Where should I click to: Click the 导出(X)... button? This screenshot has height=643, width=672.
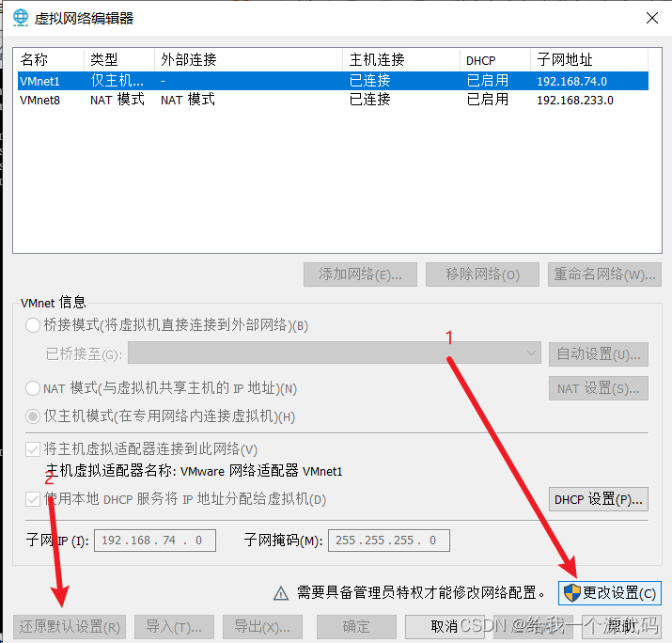pos(262,627)
